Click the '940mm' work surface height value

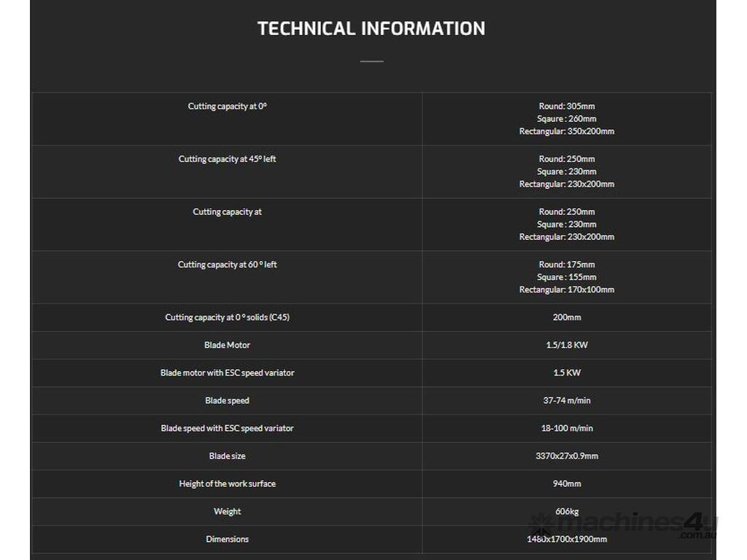point(567,483)
